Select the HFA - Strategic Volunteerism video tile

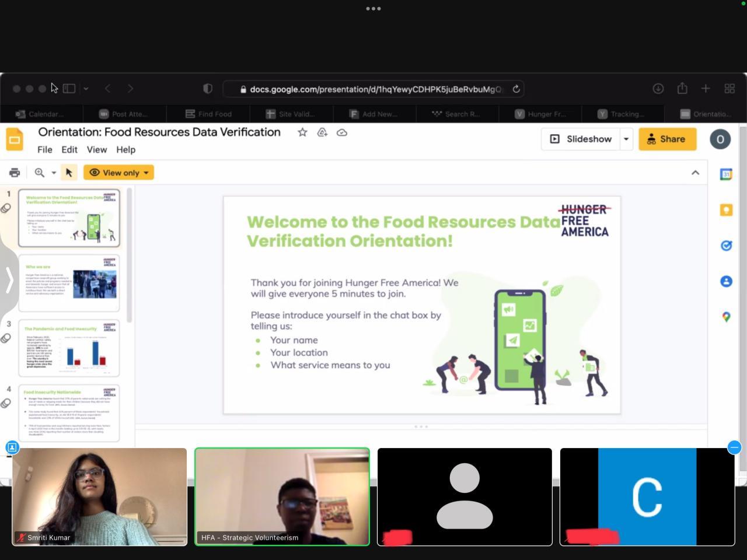pos(282,497)
